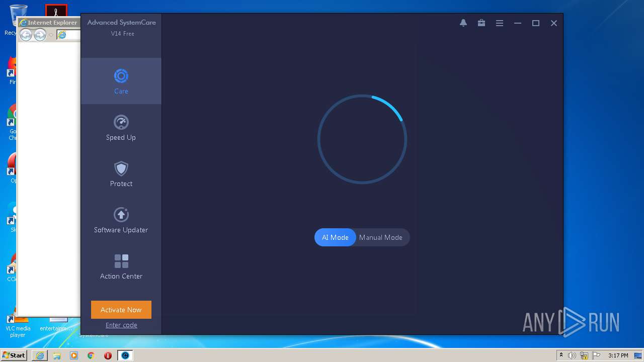Open the Care section

(x=121, y=81)
